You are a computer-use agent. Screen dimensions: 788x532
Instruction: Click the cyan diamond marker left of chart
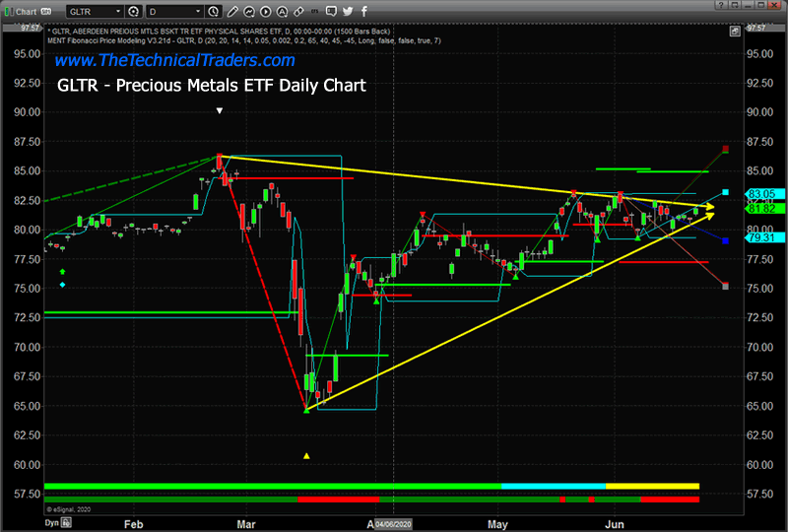(62, 285)
